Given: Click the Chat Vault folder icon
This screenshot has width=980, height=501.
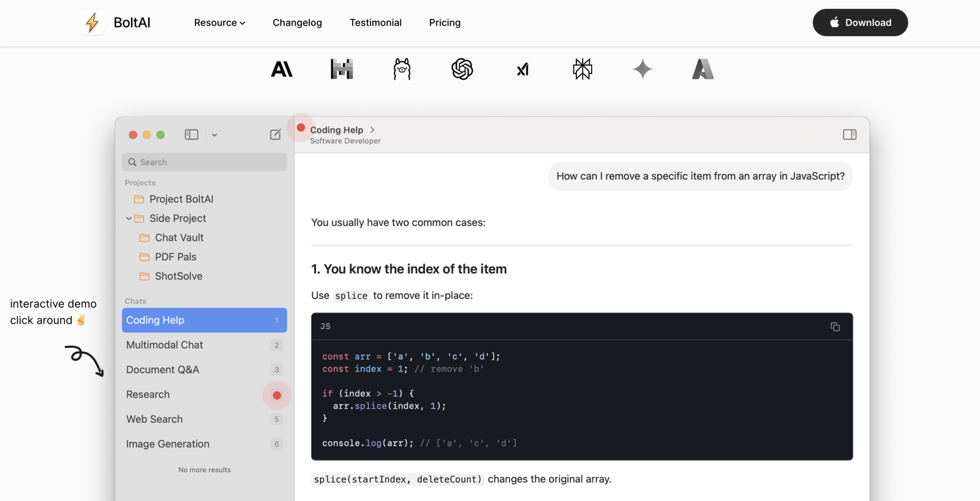Looking at the screenshot, I should (145, 238).
